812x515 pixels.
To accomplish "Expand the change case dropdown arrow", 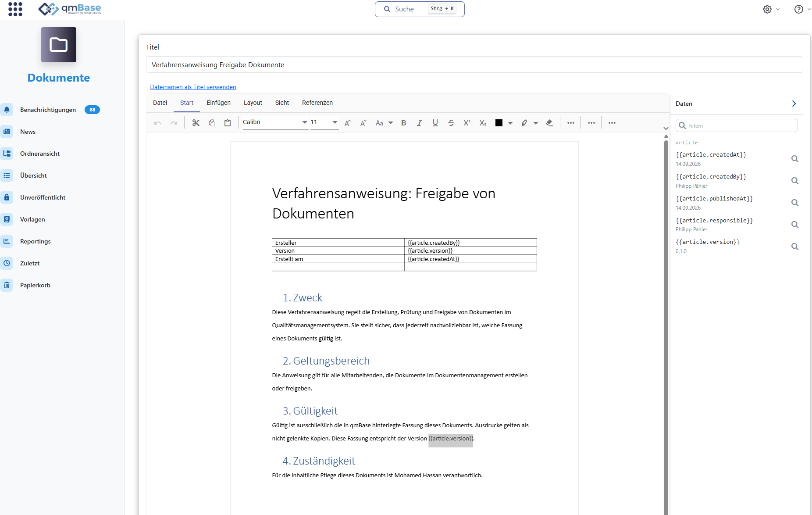I will click(391, 123).
